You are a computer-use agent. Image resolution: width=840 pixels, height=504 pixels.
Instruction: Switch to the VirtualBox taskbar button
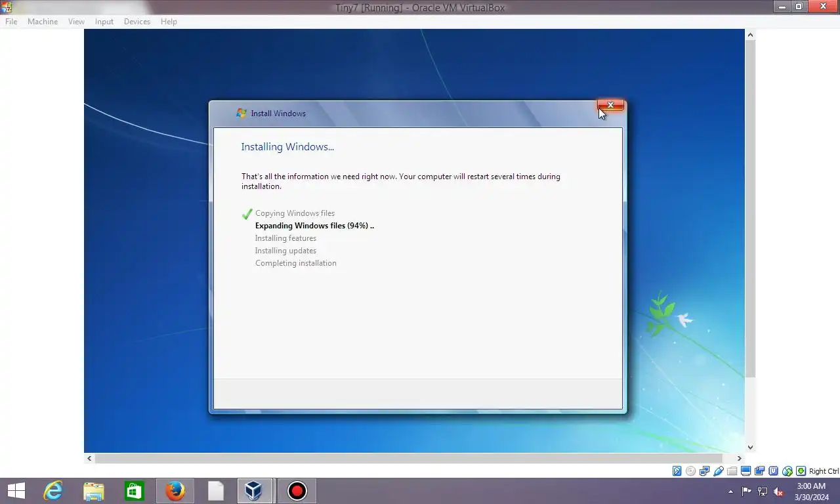click(x=255, y=491)
